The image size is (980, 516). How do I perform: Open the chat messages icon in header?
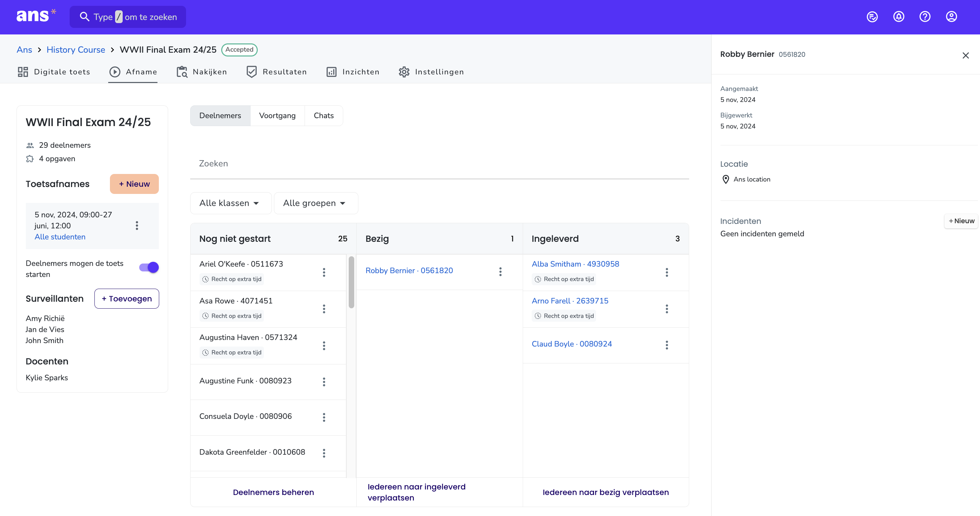(872, 17)
